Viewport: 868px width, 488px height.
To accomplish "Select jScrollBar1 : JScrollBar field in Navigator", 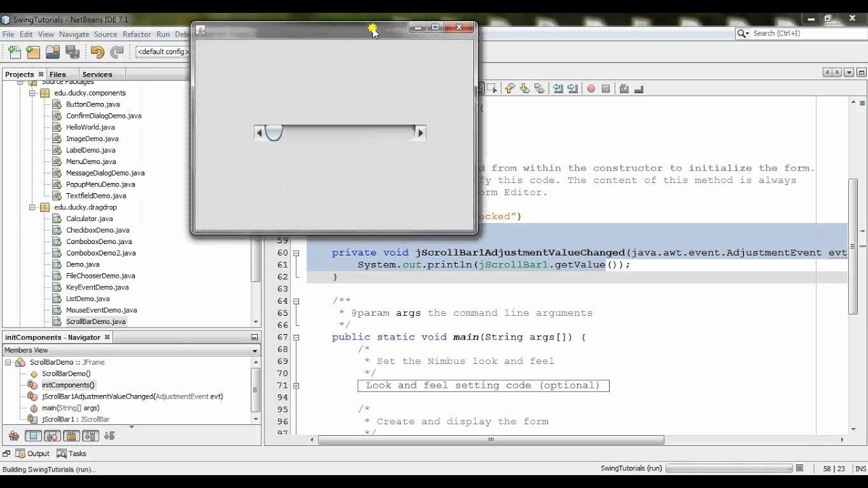I will pos(75,420).
